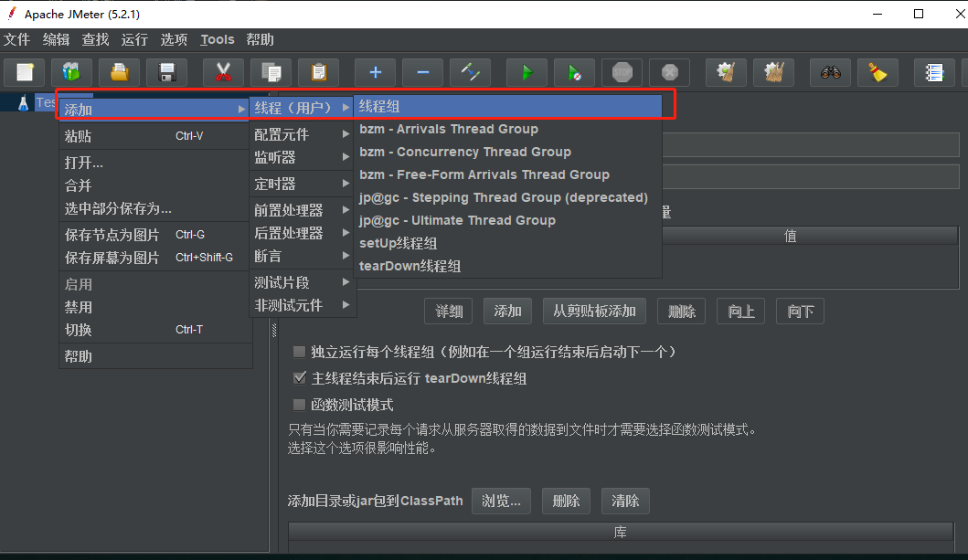Click the Shutdown threads icon
The width and height of the screenshot is (968, 560).
670,72
